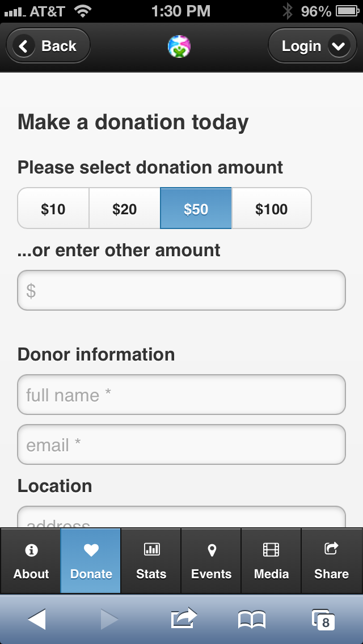Open the Media film tab
Screen dimensions: 363x644
[x=271, y=561]
